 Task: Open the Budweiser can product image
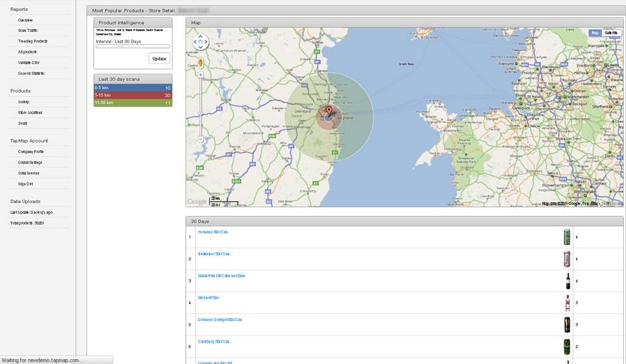pos(567,258)
